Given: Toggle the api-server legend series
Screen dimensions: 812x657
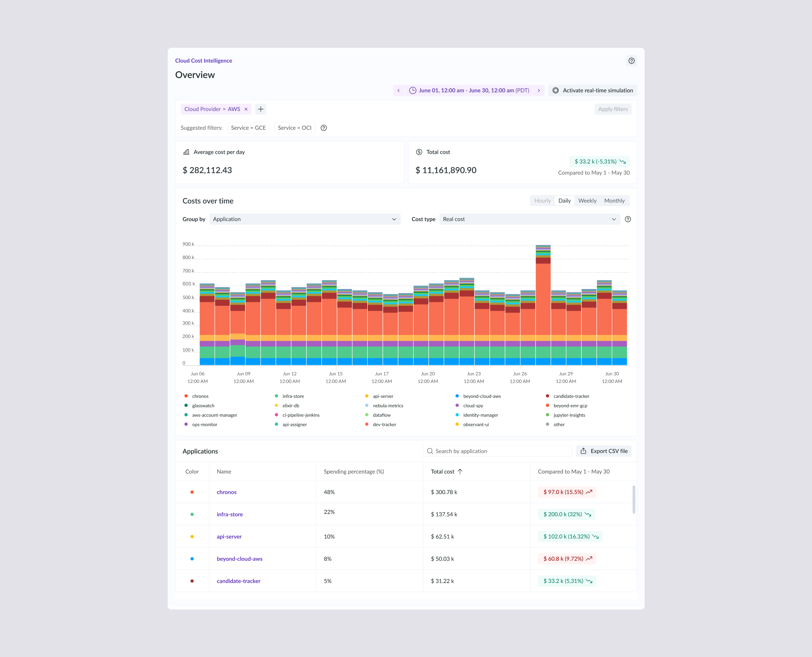Looking at the screenshot, I should [x=379, y=396].
